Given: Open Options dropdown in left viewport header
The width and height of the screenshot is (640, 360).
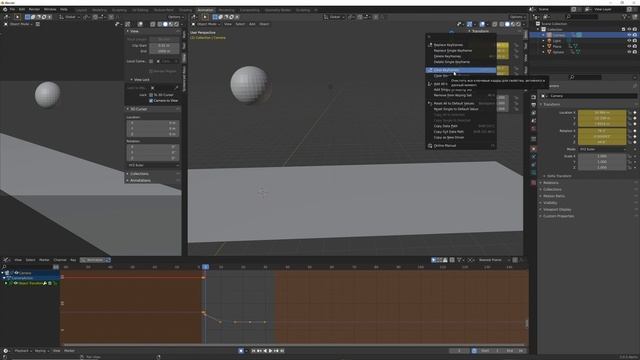Looking at the screenshot, I should click(176, 17).
